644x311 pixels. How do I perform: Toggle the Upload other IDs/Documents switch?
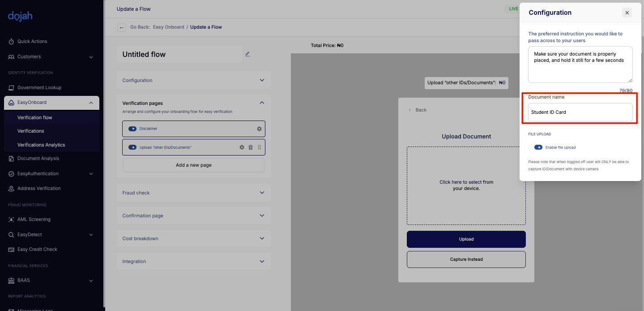pos(132,147)
